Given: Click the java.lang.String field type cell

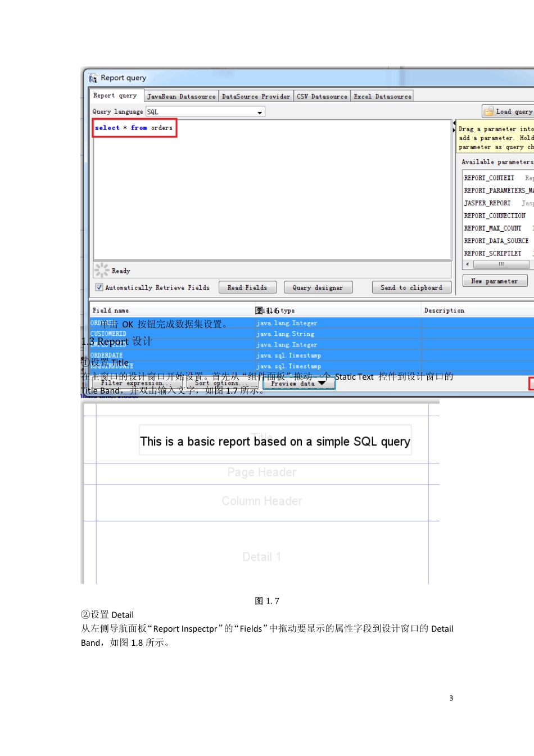Looking at the screenshot, I should pos(338,334).
